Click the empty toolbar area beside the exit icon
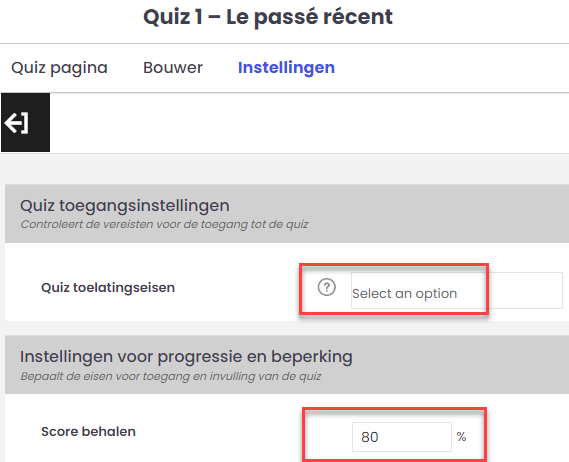The width and height of the screenshot is (569, 462). (309, 123)
